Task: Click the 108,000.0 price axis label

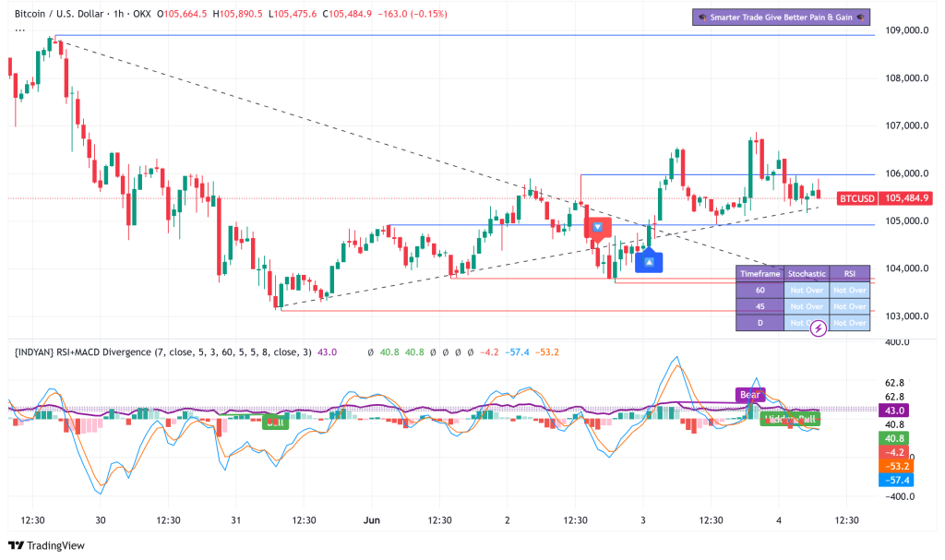Action: 906,77
